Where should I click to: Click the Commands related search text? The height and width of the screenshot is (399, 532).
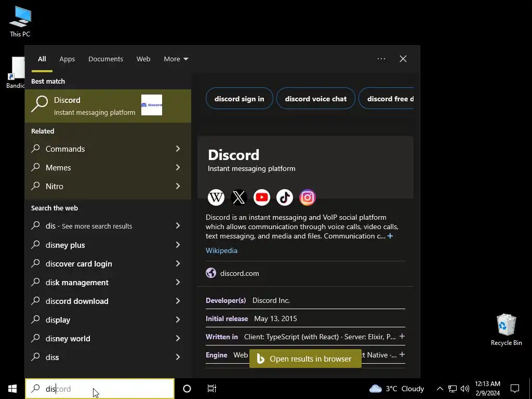coord(65,149)
